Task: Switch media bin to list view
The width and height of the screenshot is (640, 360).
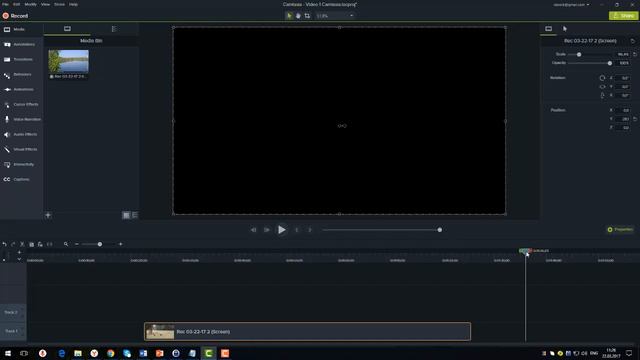Action: (135, 215)
